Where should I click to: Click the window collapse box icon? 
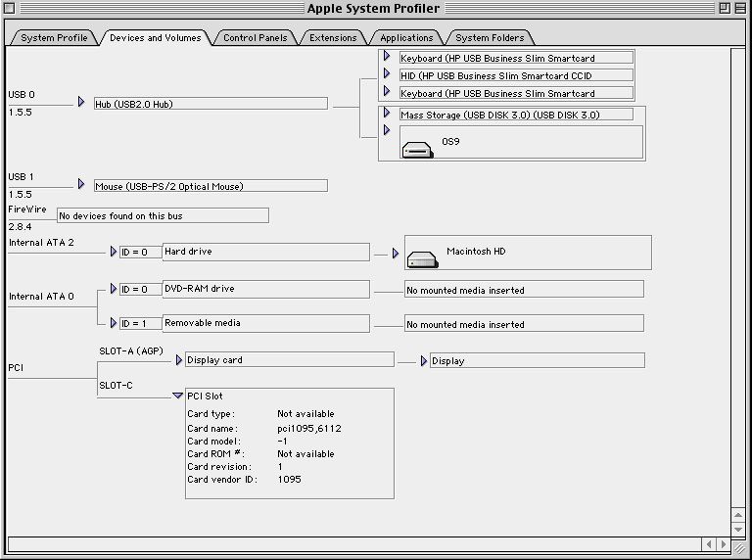[740, 8]
